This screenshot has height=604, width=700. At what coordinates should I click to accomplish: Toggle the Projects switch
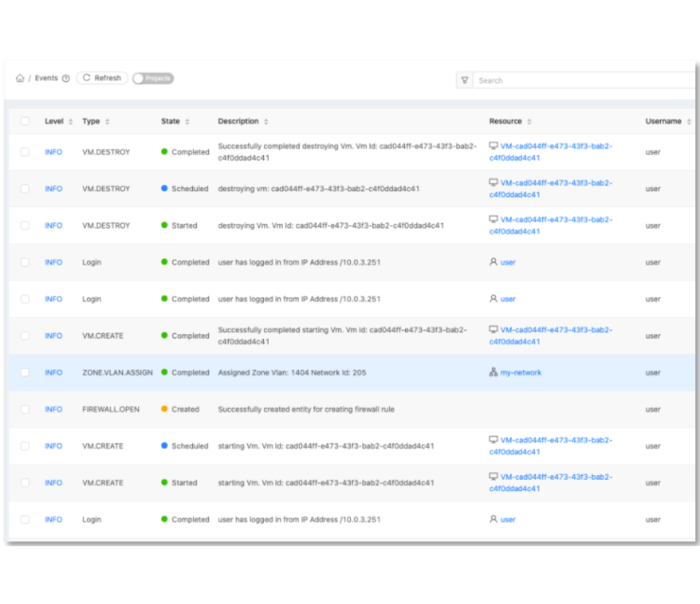tap(153, 78)
